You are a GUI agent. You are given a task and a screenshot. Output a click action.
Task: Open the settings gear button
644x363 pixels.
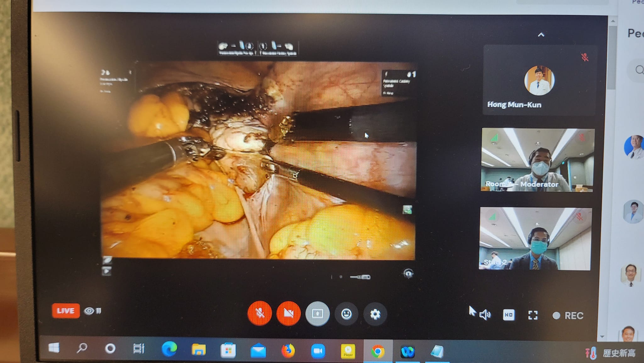click(375, 314)
